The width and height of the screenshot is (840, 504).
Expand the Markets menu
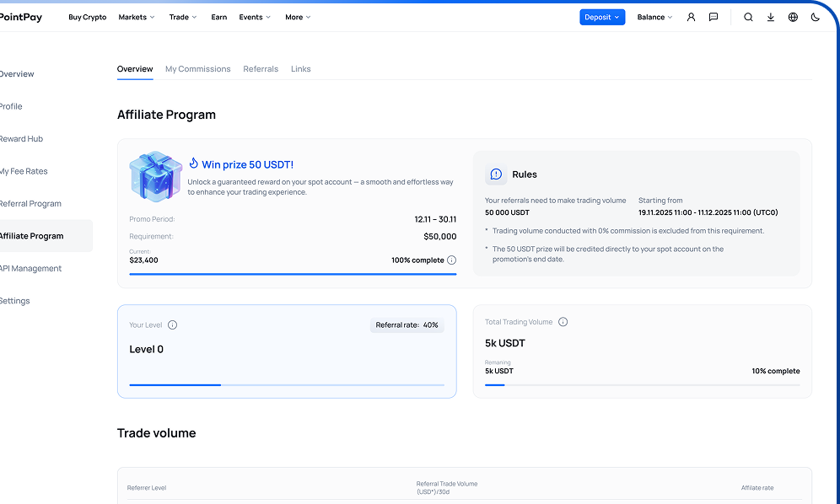[137, 17]
